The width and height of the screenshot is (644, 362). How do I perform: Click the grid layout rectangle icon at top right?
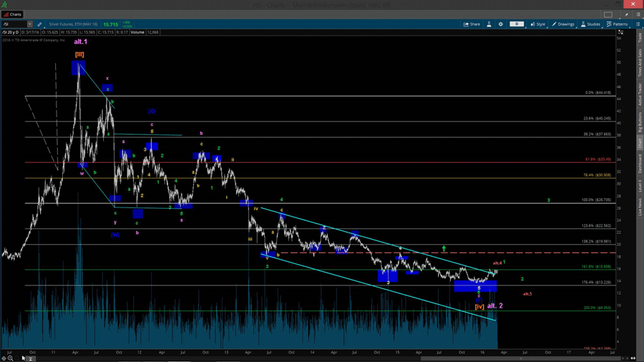[x=608, y=14]
